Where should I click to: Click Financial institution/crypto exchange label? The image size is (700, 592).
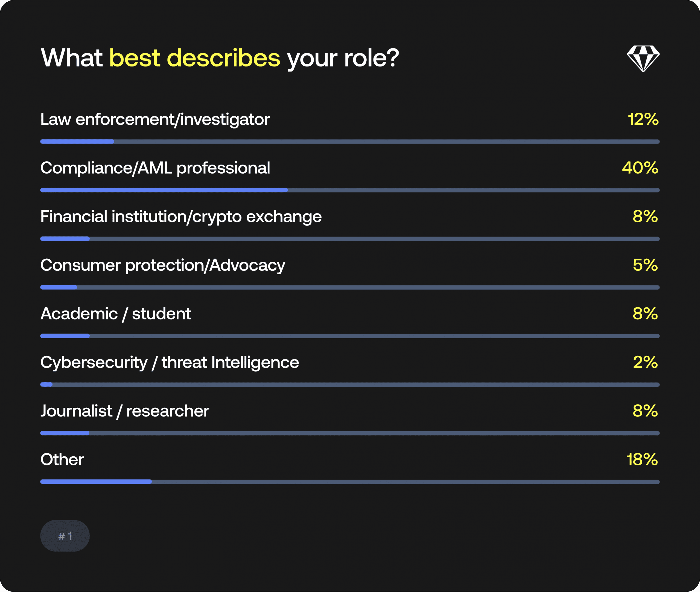click(181, 217)
